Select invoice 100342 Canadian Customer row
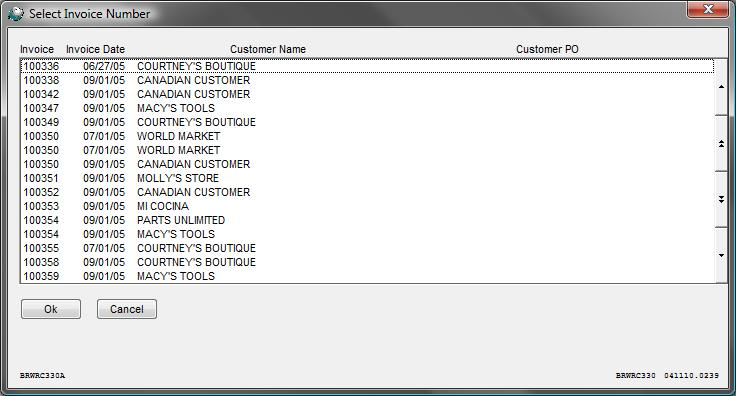Screen dimensions: 736x396 tap(367, 94)
